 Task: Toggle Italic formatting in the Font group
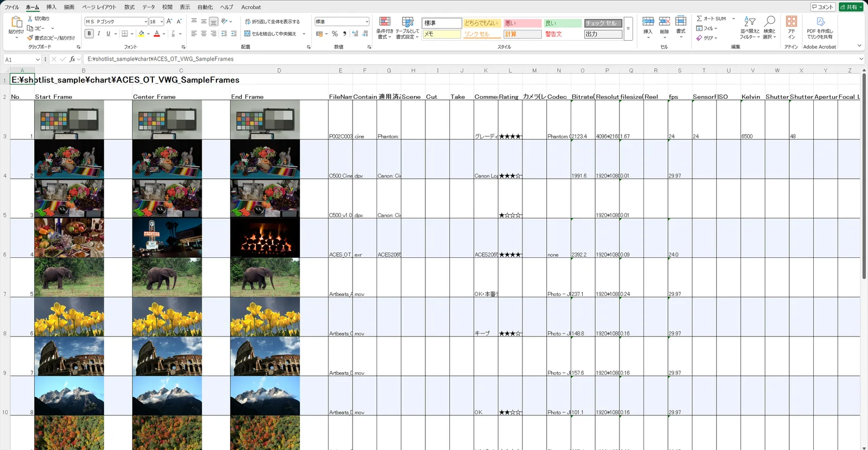click(99, 34)
